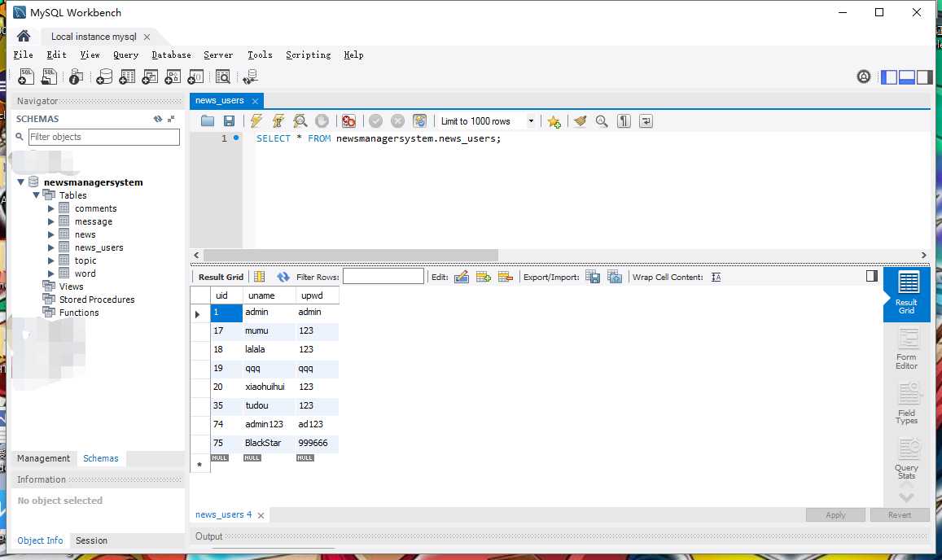This screenshot has width=942, height=560.
Task: Expand the comments table node
Action: 51,208
